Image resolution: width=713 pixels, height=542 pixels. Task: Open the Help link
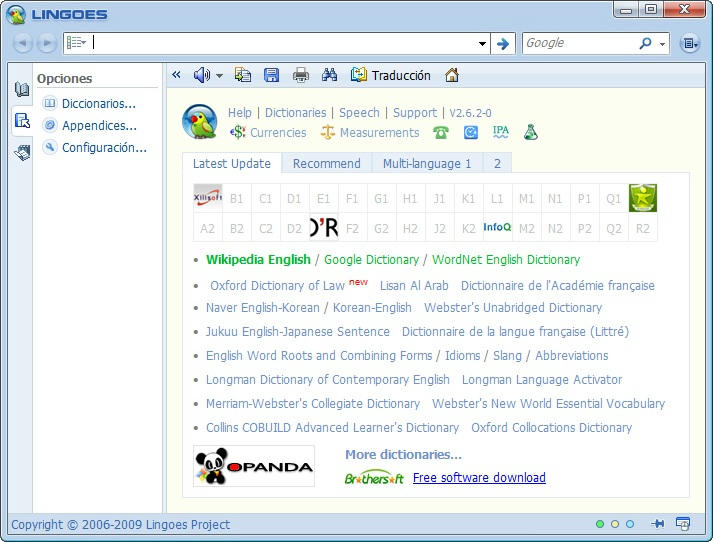[x=240, y=112]
